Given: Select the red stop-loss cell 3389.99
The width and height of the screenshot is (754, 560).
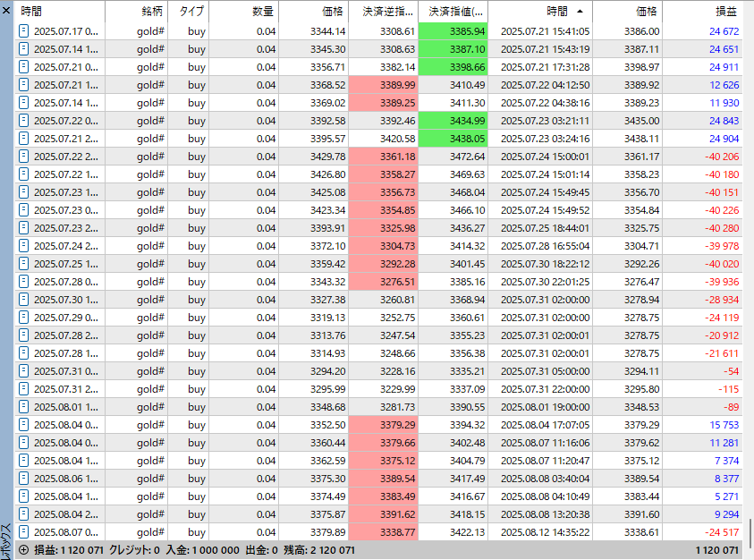Looking at the screenshot, I should (x=383, y=85).
